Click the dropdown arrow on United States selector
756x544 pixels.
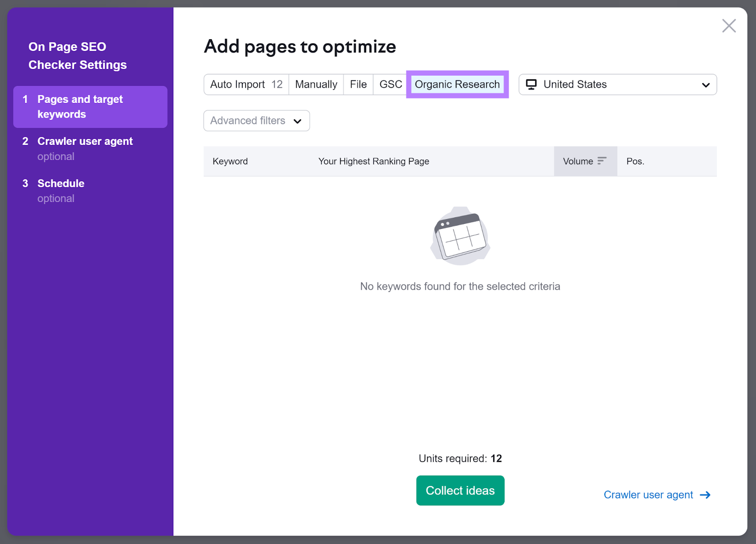706,85
